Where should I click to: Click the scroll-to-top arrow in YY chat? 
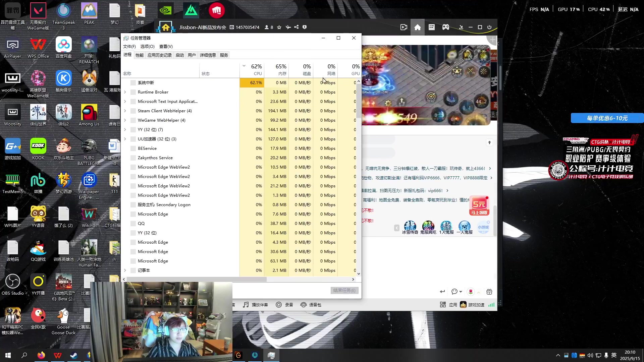click(489, 143)
